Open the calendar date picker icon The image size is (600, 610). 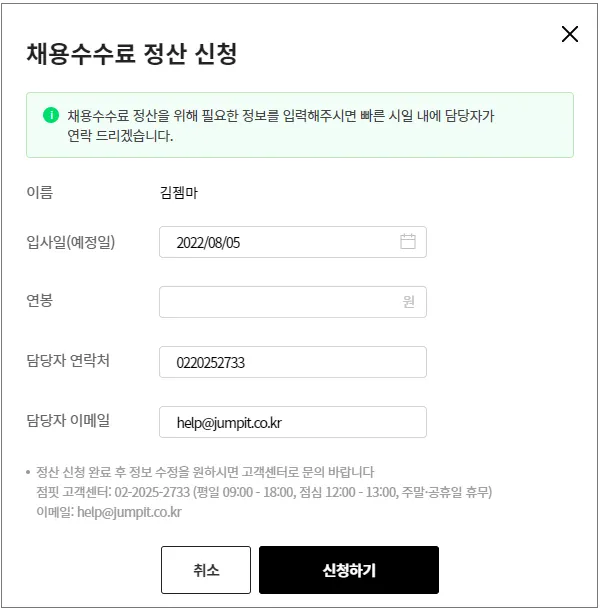point(408,242)
